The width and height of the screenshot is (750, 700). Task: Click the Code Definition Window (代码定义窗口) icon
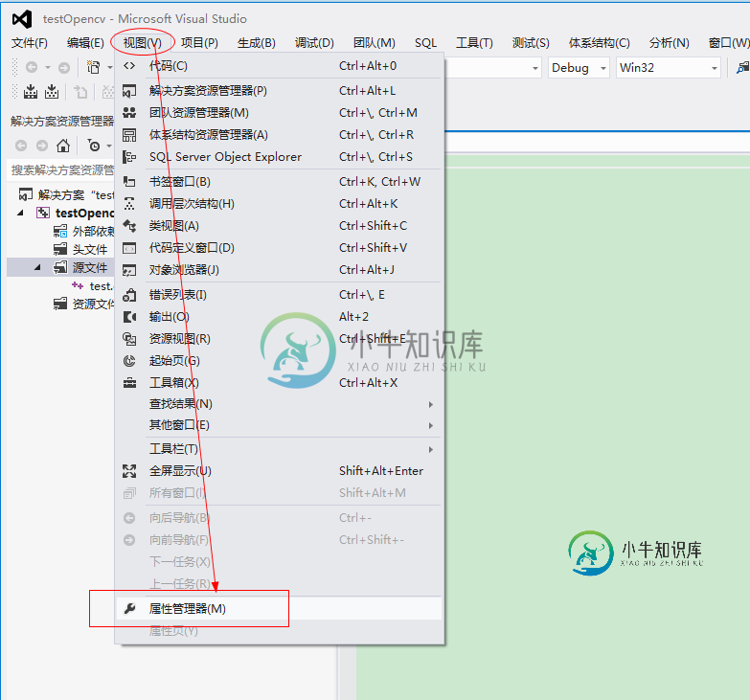pyautogui.click(x=129, y=248)
